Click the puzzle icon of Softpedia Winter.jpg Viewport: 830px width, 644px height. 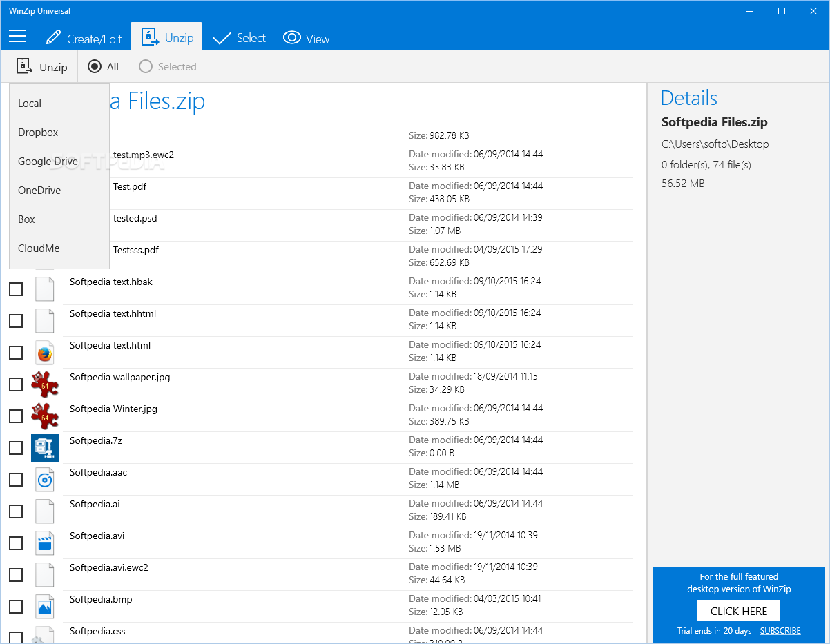pos(45,416)
